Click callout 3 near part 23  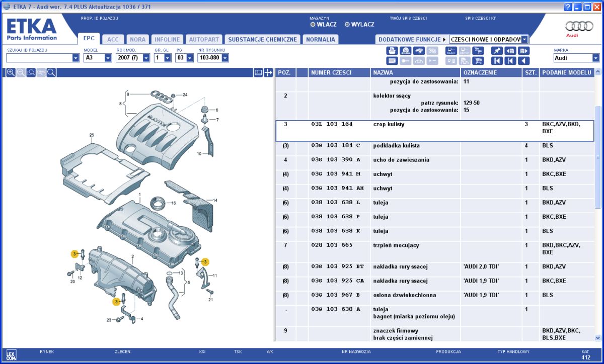(116, 301)
